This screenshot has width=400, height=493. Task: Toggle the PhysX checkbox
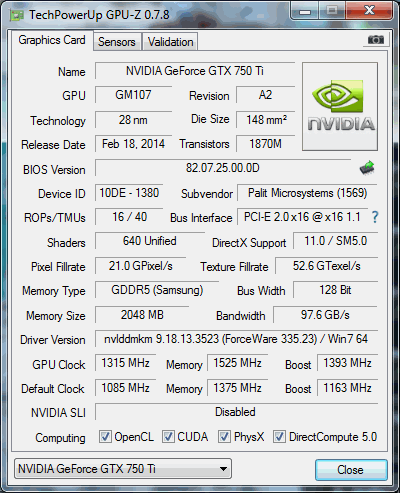click(224, 437)
